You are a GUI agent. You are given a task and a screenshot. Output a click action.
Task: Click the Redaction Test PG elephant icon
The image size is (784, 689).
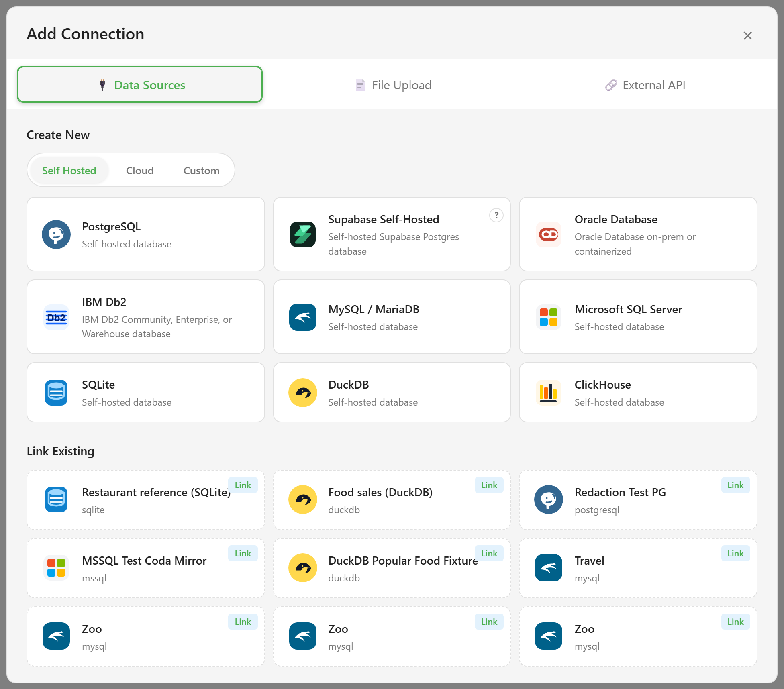pos(549,499)
